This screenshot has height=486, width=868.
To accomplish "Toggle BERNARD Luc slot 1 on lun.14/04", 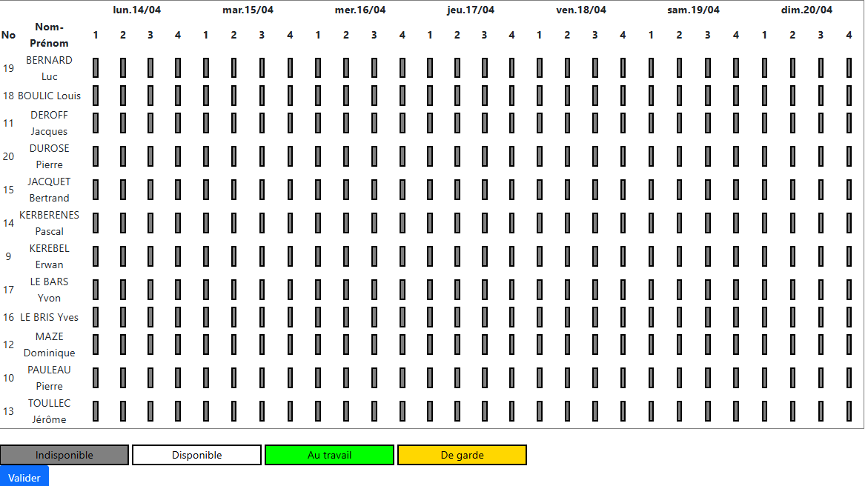I will pos(96,68).
